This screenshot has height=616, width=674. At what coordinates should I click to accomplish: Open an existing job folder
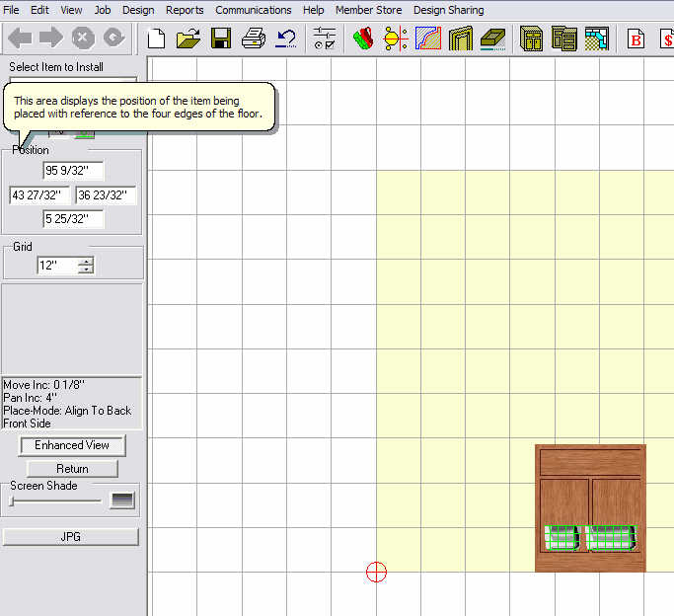click(x=188, y=38)
